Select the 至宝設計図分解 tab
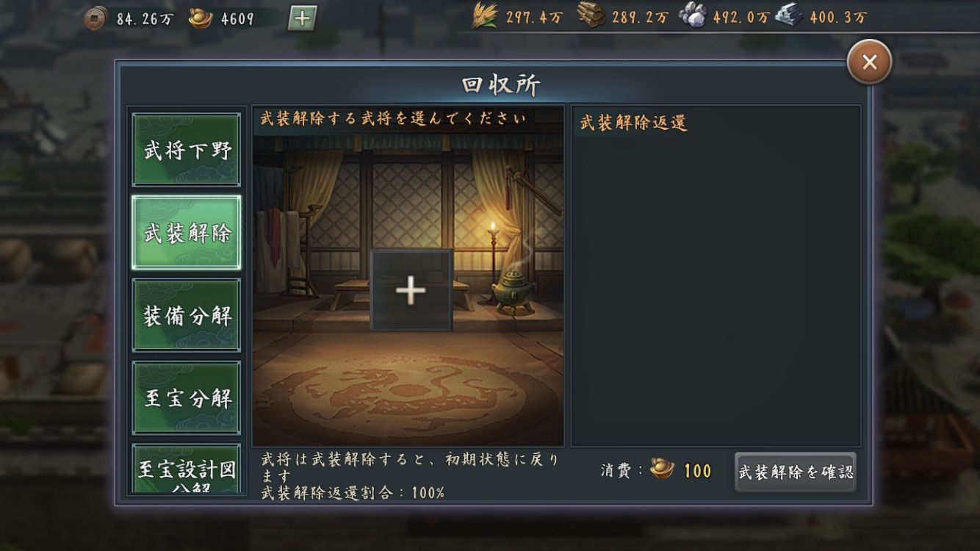Viewport: 980px width, 551px height. [187, 469]
